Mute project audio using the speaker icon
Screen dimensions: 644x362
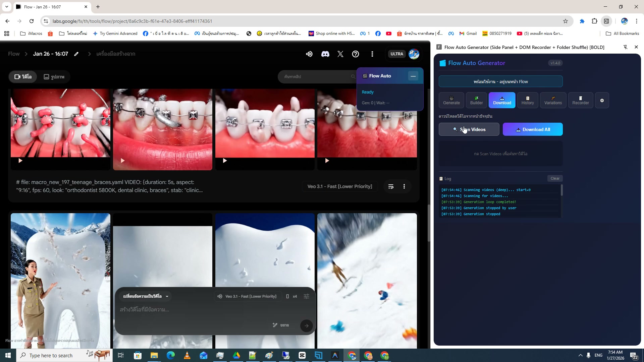[x=309, y=54]
